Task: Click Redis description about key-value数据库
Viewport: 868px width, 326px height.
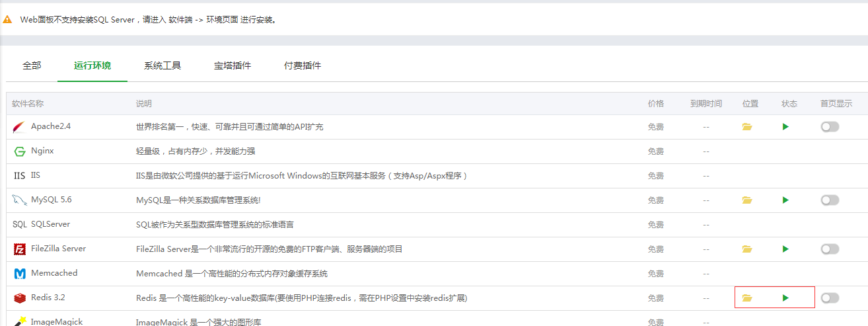Action: (302, 298)
